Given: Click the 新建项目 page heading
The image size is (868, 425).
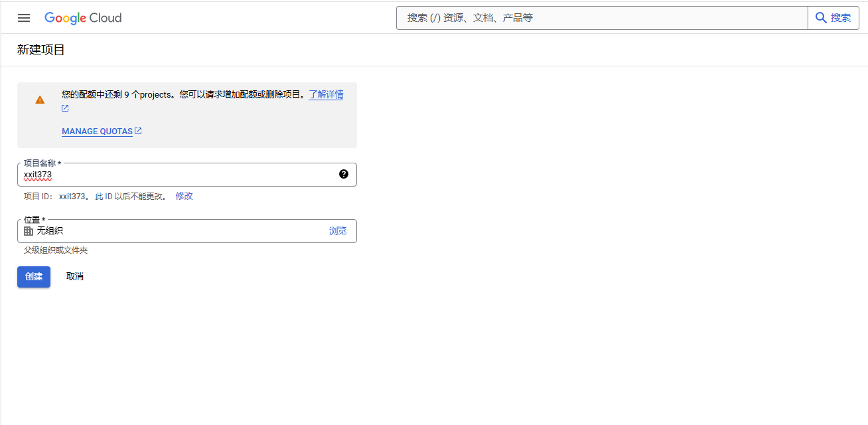Looking at the screenshot, I should 41,50.
